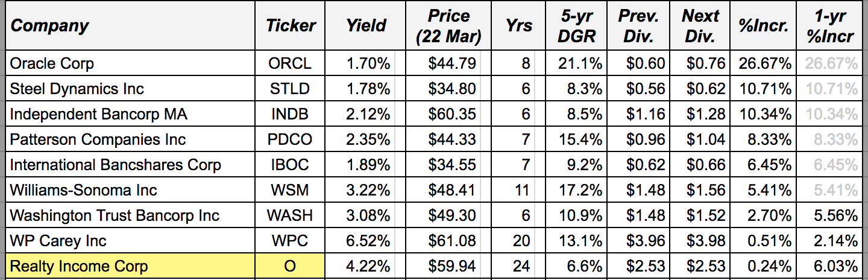868x280 pixels.
Task: Select the 24 years cell for Realty Income
Action: pos(519,266)
